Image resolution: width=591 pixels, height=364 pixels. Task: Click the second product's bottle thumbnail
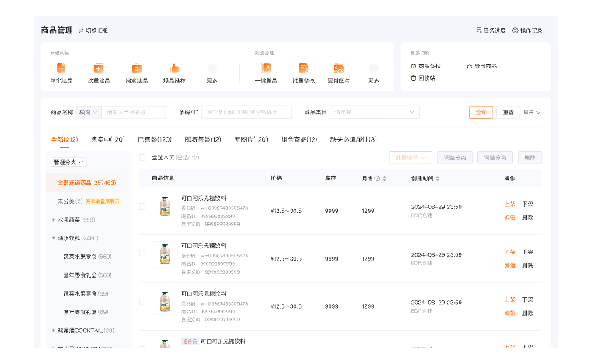point(165,254)
